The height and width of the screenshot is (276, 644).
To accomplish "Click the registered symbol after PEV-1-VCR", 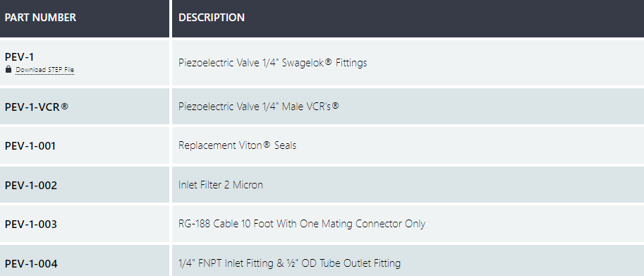I will 64,107.
